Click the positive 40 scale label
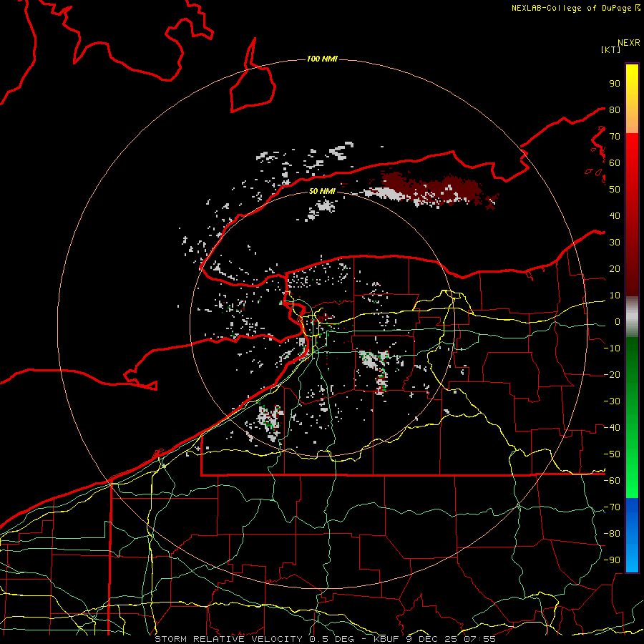 pyautogui.click(x=615, y=215)
